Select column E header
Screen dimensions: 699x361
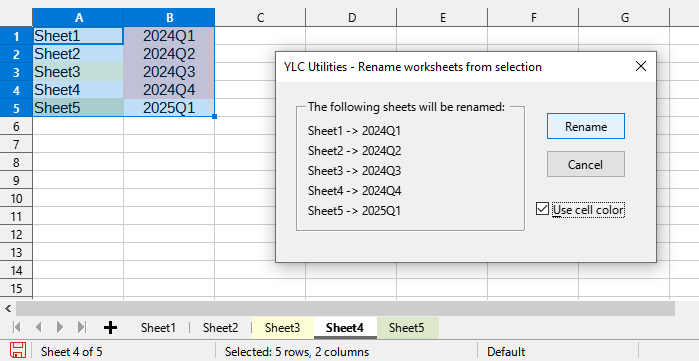pyautogui.click(x=442, y=17)
